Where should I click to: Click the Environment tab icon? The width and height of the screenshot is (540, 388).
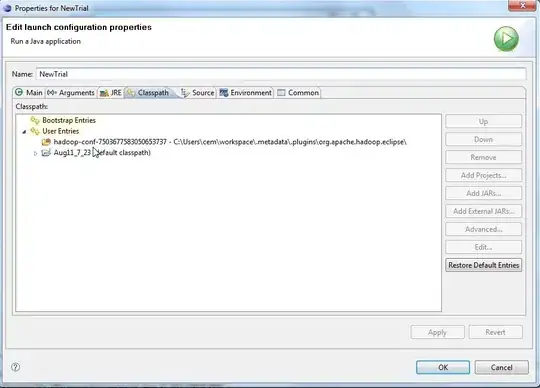coord(224,93)
